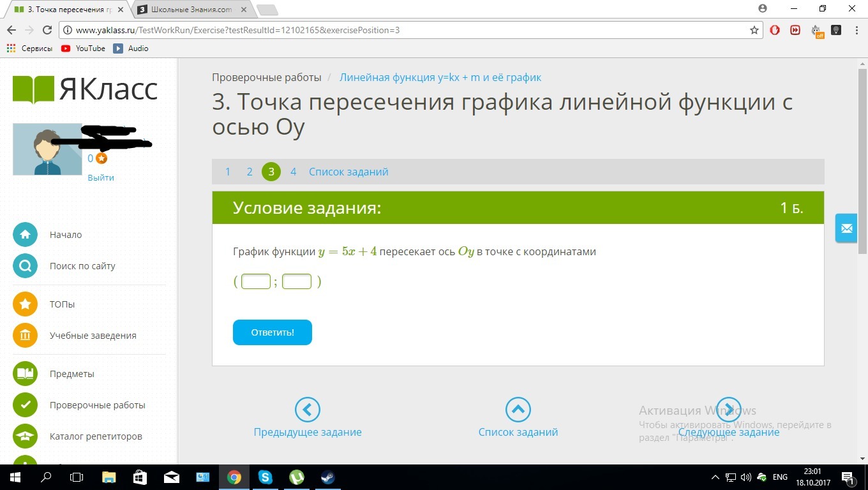Click the second coordinate input box
The width and height of the screenshot is (868, 490).
point(297,281)
